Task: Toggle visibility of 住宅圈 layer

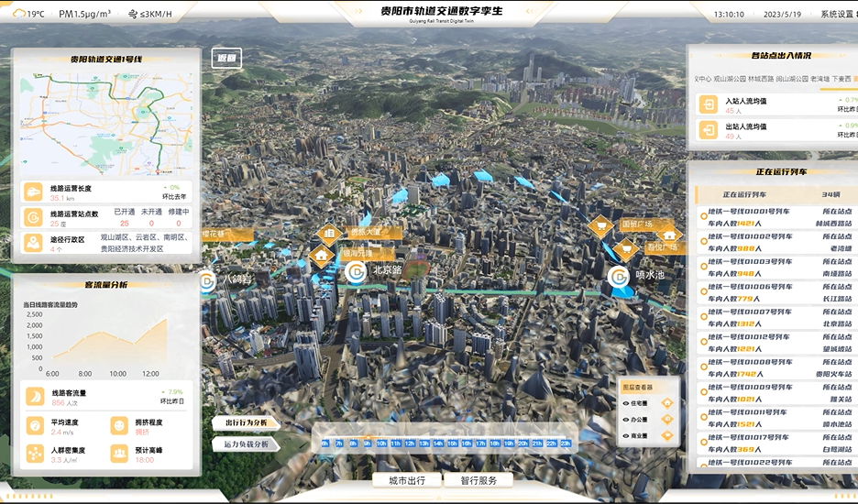Action: point(625,403)
